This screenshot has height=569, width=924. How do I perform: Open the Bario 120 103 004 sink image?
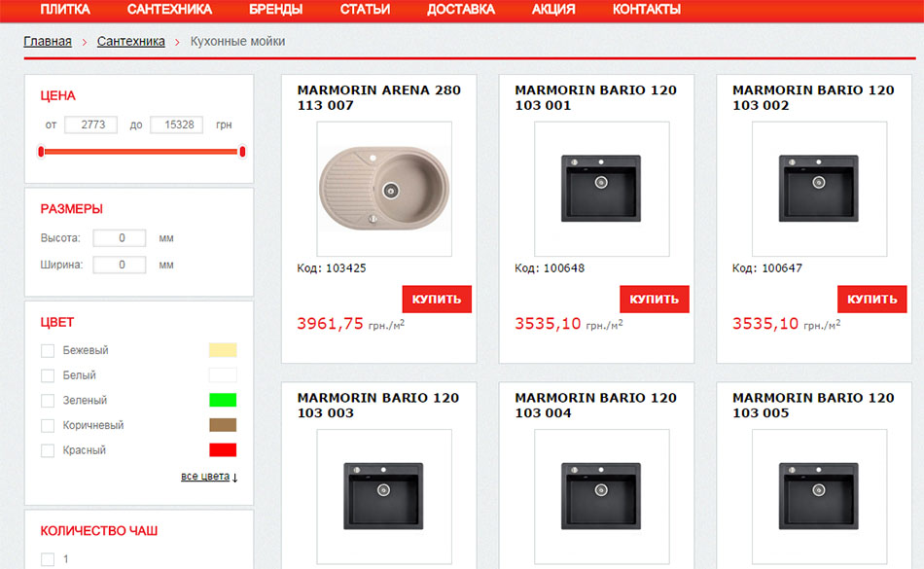(602, 497)
